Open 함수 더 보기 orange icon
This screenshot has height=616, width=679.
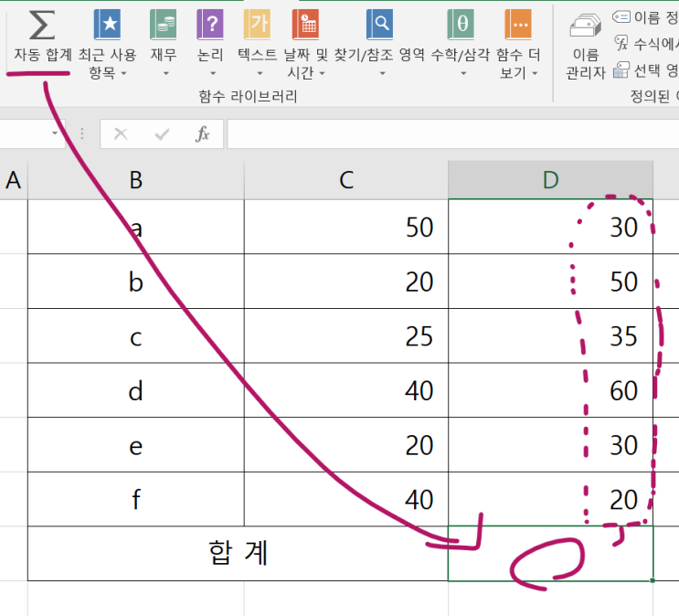coord(518,25)
